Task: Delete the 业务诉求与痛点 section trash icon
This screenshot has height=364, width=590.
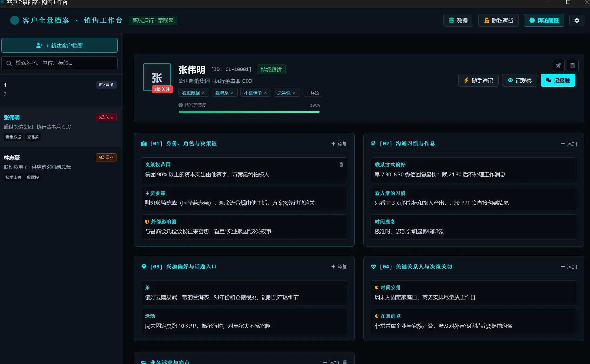Action: pyautogui.click(x=344, y=362)
